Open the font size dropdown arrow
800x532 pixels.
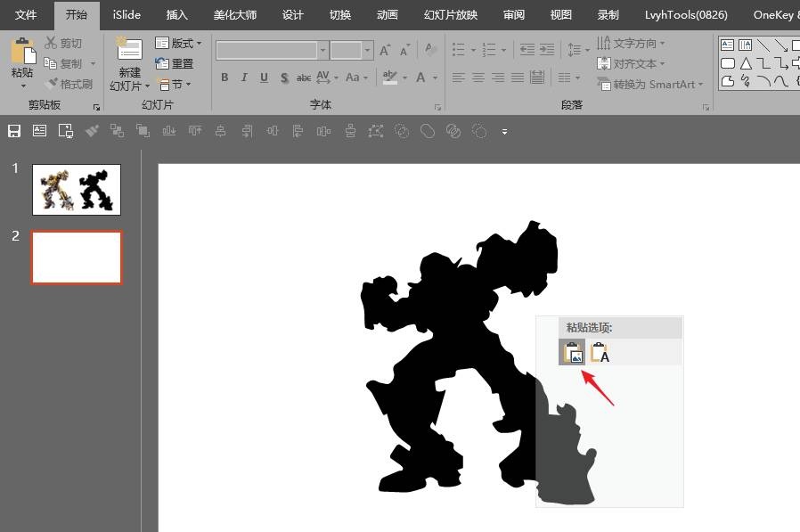tap(367, 50)
